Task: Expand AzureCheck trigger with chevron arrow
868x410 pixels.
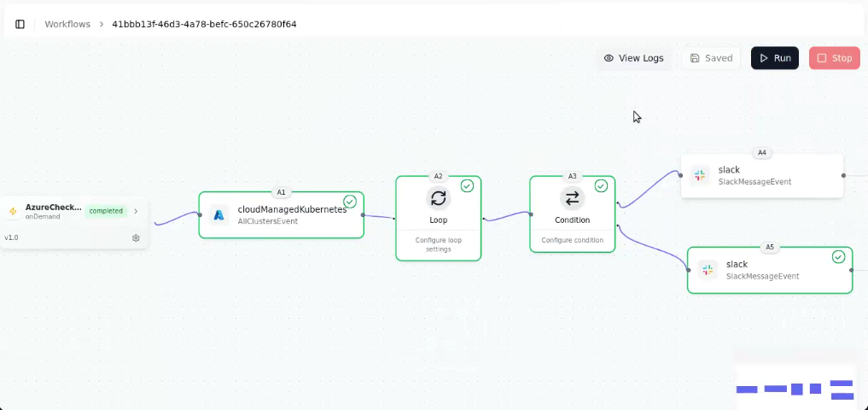Action: click(x=136, y=211)
